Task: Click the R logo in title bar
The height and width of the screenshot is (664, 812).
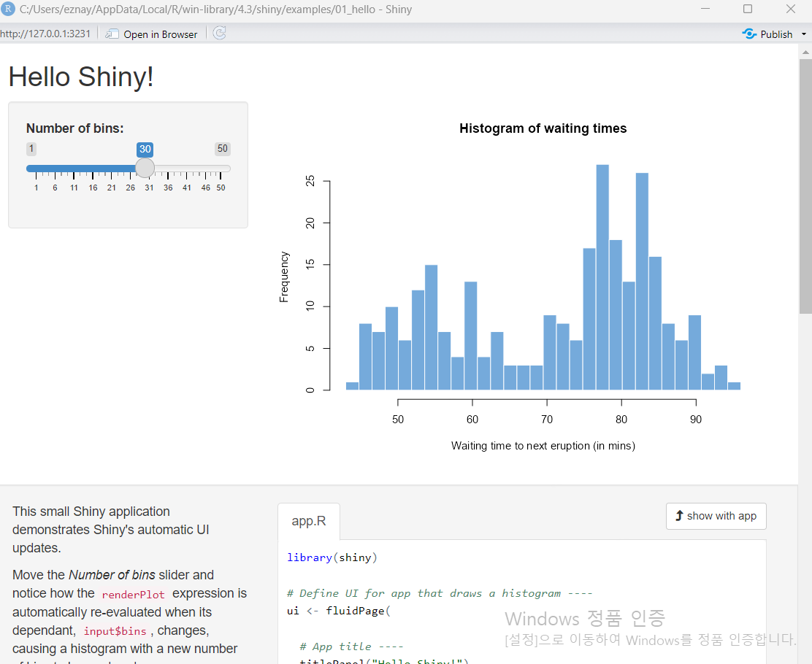Action: [x=8, y=9]
